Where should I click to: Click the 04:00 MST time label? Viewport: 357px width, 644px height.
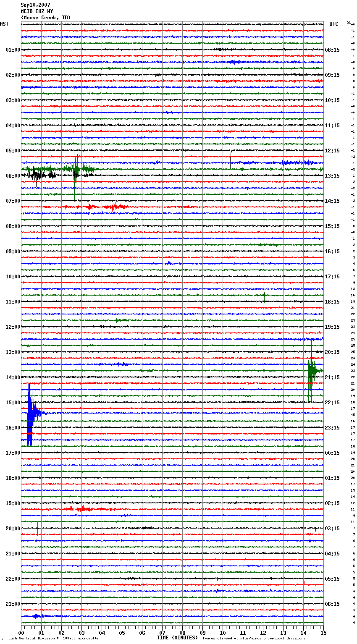pyautogui.click(x=13, y=126)
